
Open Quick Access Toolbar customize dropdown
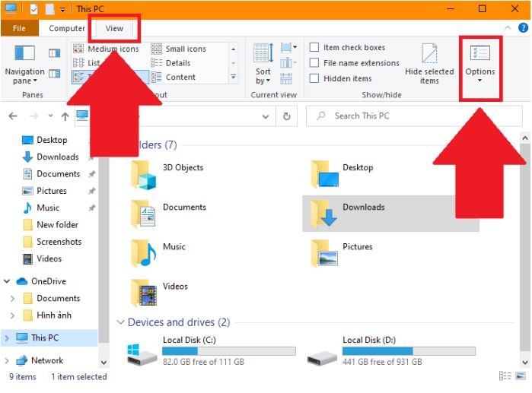(x=62, y=9)
